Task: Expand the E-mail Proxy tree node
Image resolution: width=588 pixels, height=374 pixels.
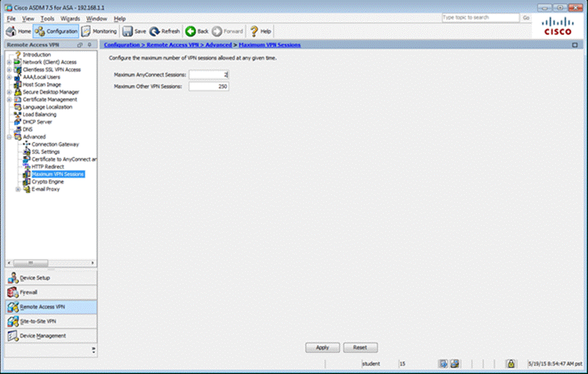Action: coord(17,189)
